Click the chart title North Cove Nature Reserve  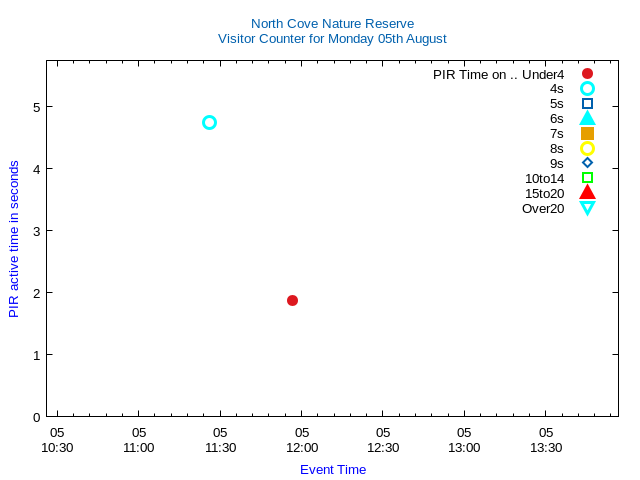coord(332,23)
